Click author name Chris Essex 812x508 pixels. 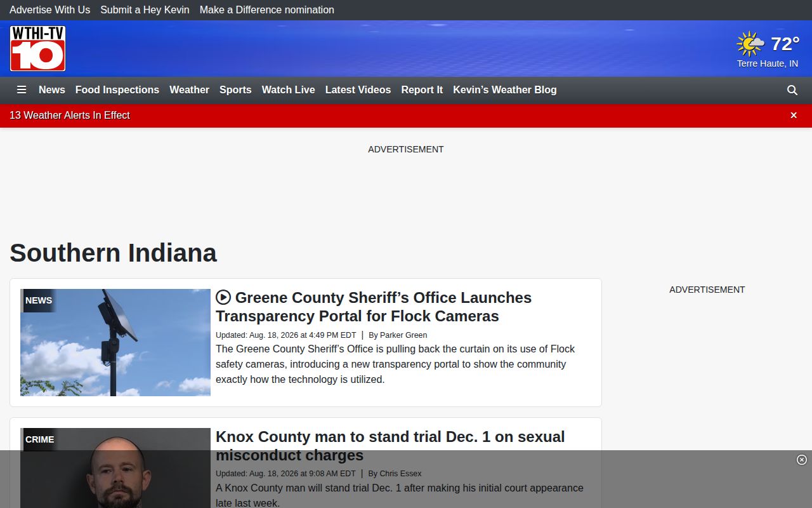point(400,474)
